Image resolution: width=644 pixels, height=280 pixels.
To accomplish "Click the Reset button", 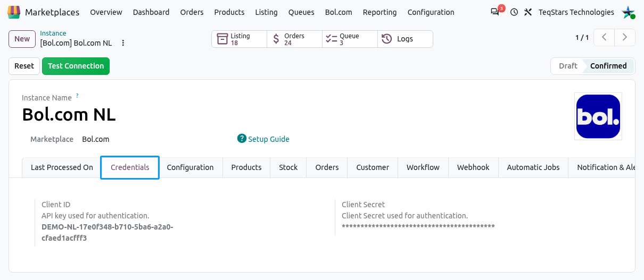I will 24,66.
